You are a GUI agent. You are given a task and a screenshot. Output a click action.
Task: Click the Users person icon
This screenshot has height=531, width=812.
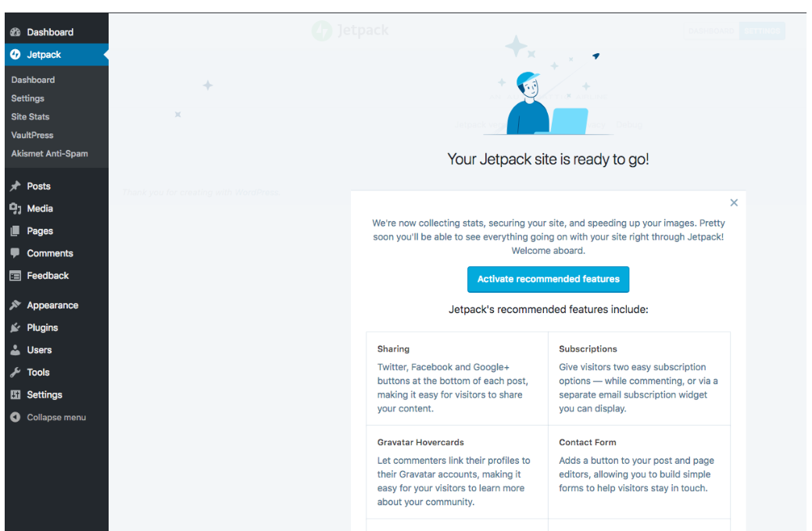click(15, 350)
